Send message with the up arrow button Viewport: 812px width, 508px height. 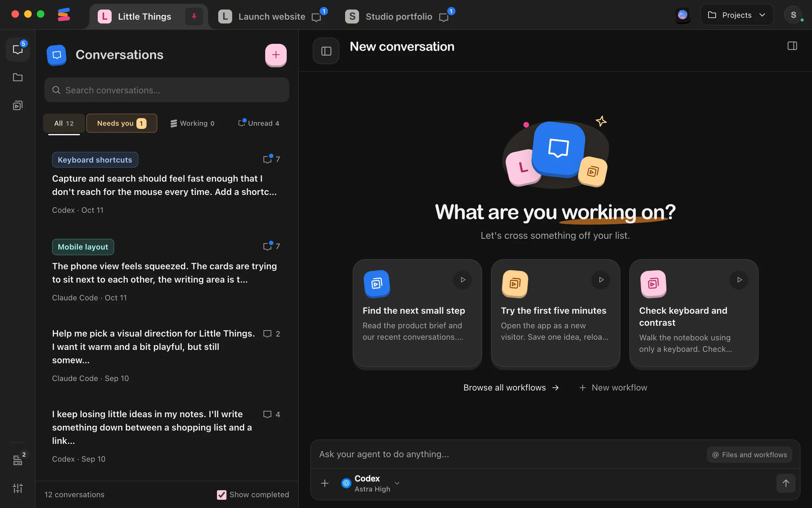coord(786,483)
